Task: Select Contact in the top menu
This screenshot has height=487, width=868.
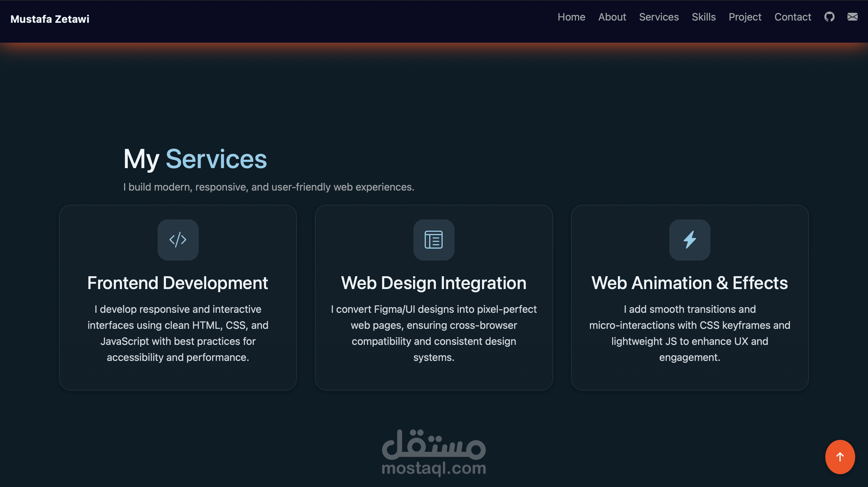Action: pyautogui.click(x=793, y=17)
